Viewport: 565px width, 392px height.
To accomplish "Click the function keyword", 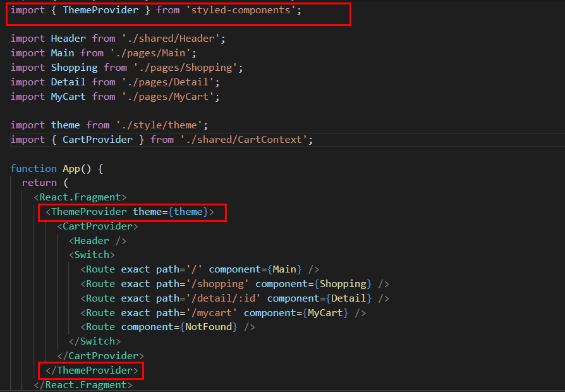I will [x=33, y=169].
